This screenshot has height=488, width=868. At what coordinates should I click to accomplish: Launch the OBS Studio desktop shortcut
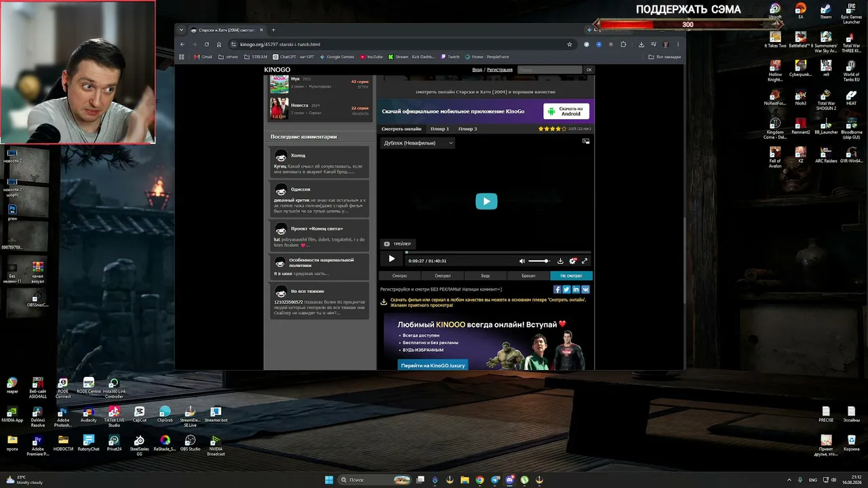point(190,443)
